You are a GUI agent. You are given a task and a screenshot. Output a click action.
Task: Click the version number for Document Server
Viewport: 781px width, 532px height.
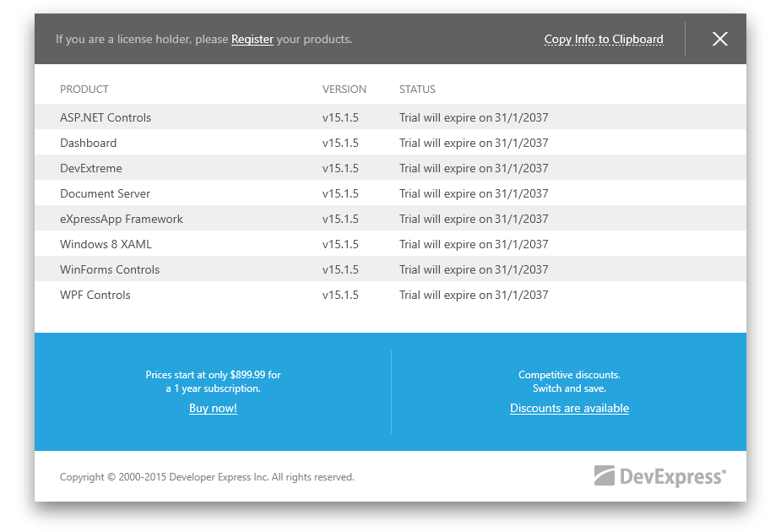pos(340,193)
